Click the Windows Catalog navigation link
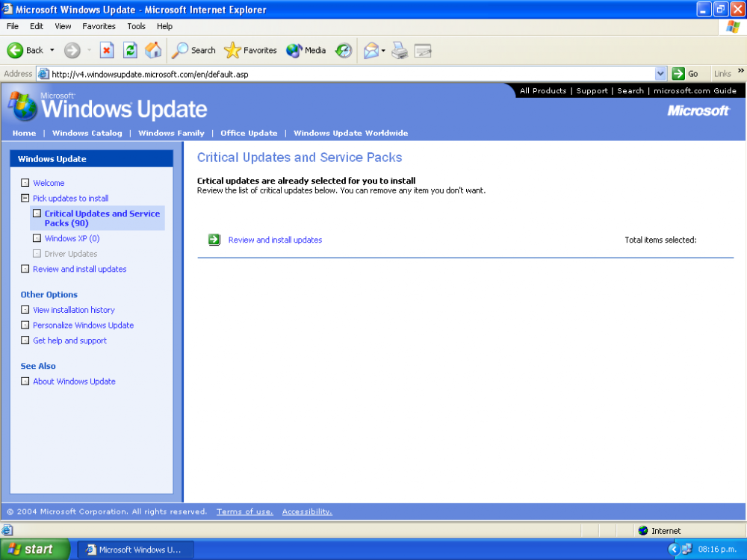Screen dimensions: 747x560 (87, 133)
